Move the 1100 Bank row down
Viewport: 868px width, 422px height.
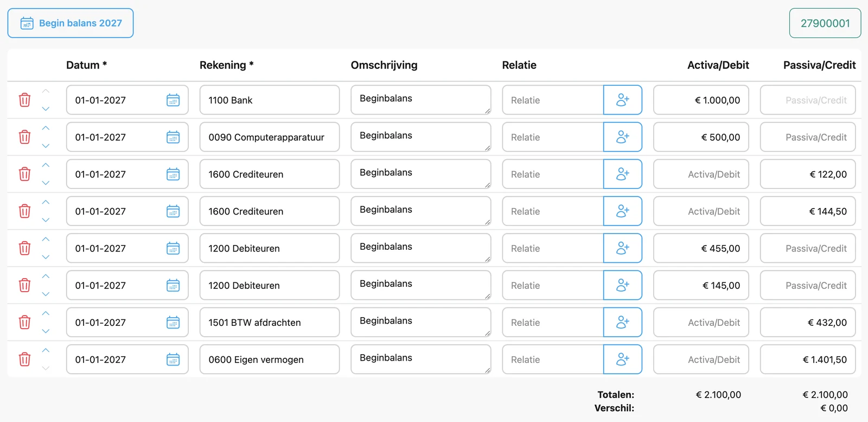click(46, 109)
